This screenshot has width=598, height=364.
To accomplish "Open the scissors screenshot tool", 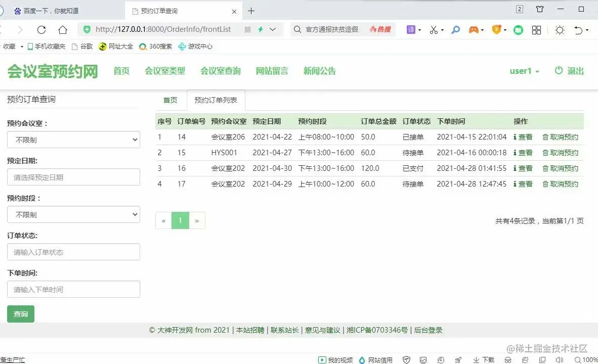I will 434,30.
